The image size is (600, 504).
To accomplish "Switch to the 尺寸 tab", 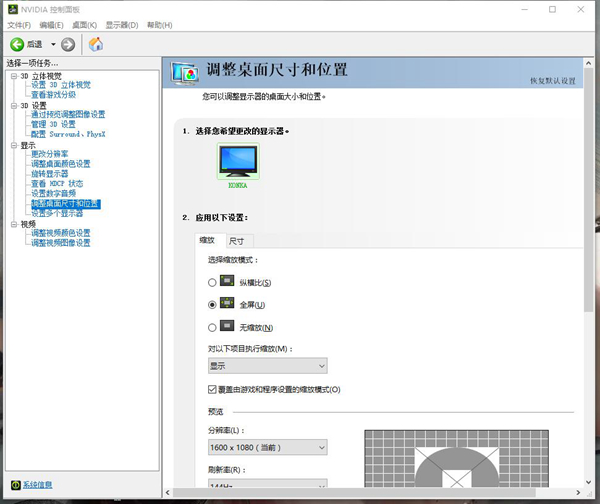I will [240, 241].
